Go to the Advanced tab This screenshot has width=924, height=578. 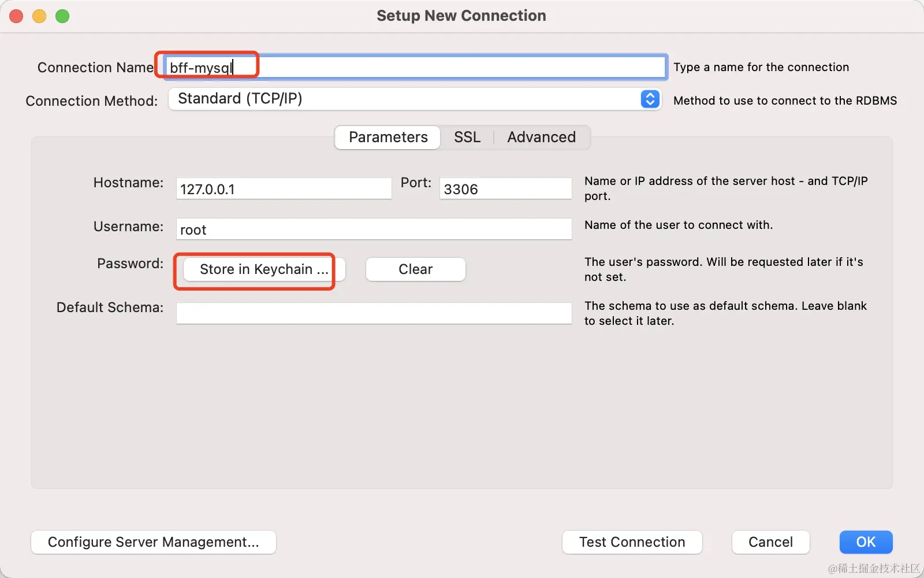(x=541, y=138)
